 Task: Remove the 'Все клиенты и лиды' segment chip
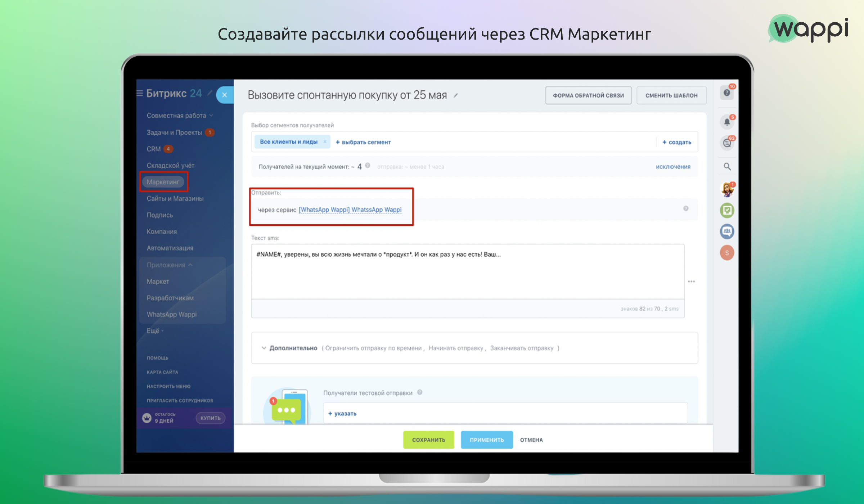click(x=324, y=141)
